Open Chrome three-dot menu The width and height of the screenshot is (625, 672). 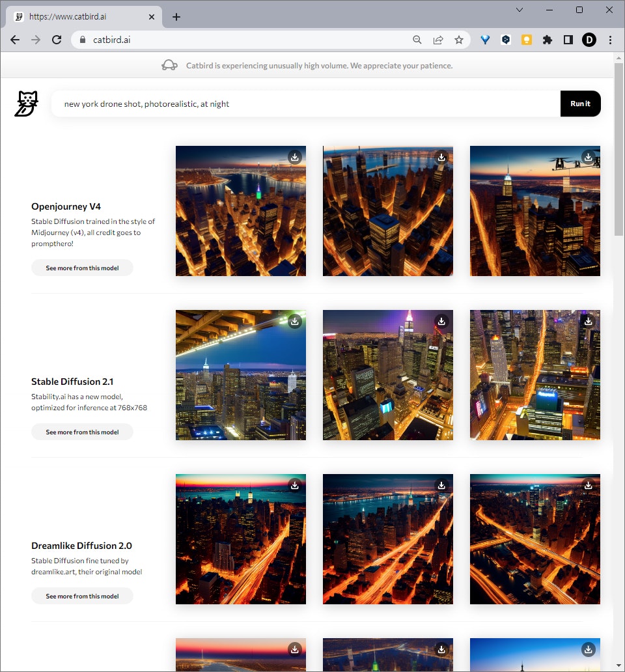[610, 40]
